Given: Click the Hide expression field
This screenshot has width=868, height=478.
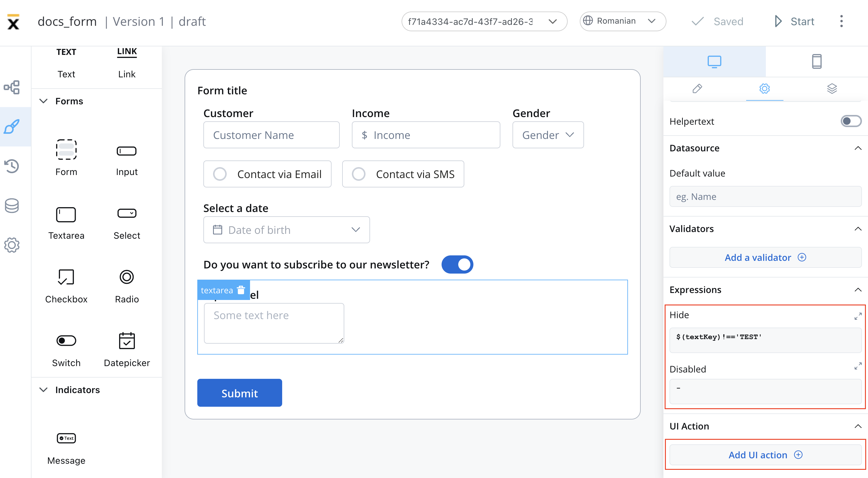Looking at the screenshot, I should 765,340.
